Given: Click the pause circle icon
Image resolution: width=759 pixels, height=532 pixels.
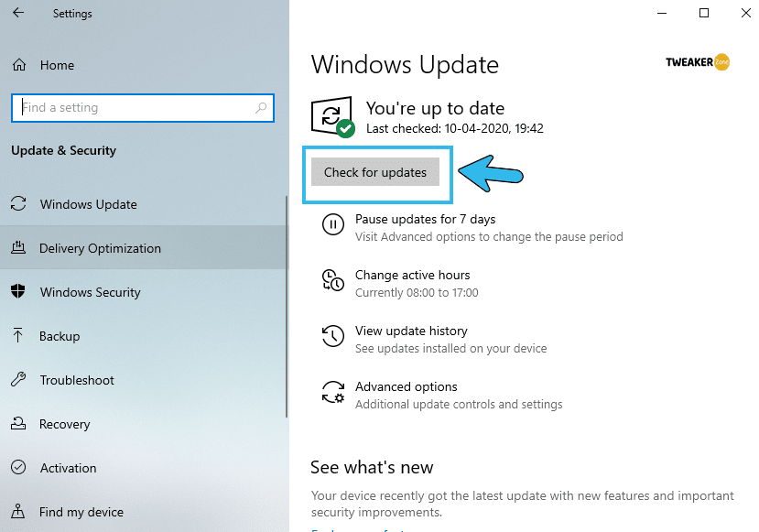Looking at the screenshot, I should pyautogui.click(x=333, y=224).
